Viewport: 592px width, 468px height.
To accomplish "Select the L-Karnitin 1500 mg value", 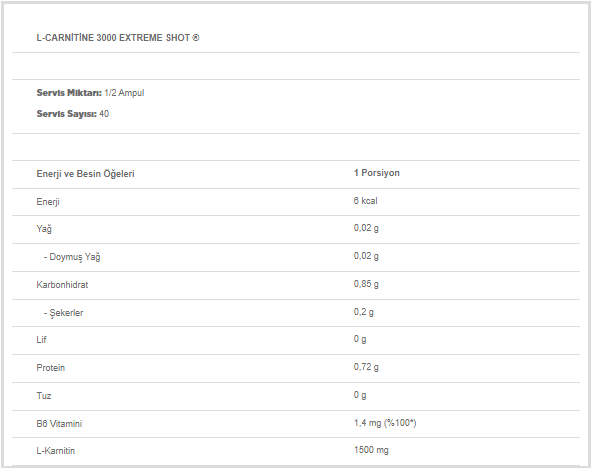I will [x=371, y=450].
